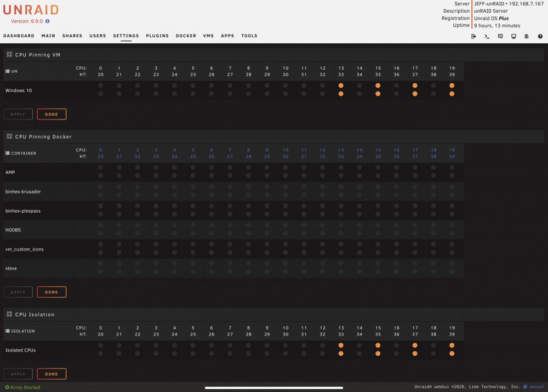Click the UNRAID logo
This screenshot has height=392, width=548.
coord(31,10)
